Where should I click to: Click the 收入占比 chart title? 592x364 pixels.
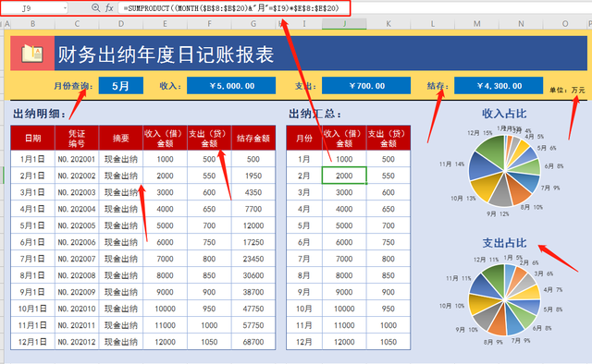point(504,114)
